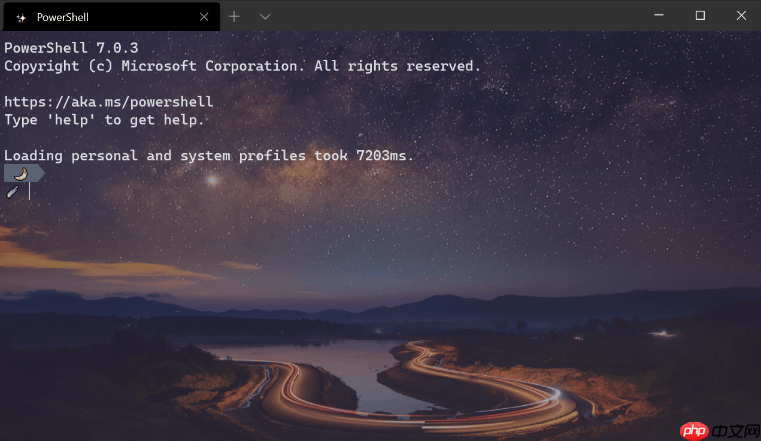Click the 'PowerShell 7.0.3' version text
Viewport: 761px width, 441px height.
(71, 48)
